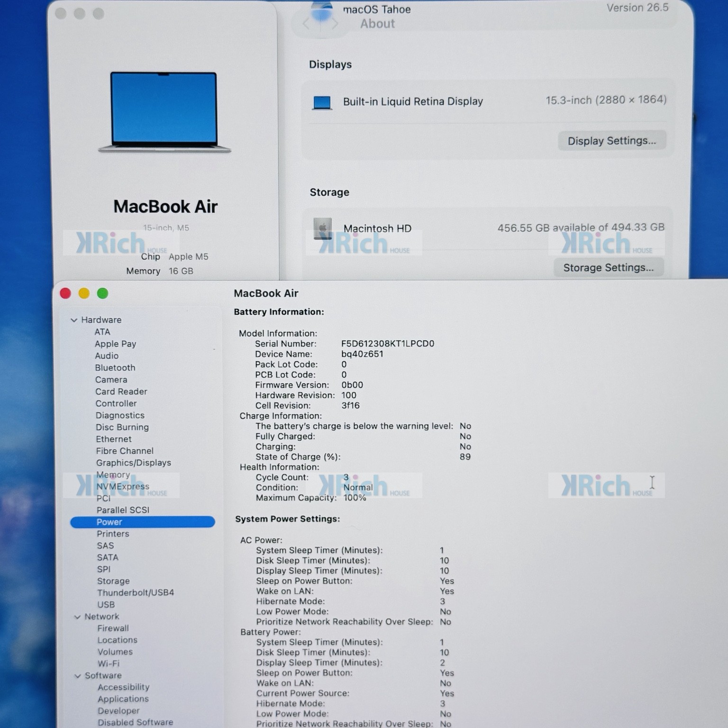
Task: Select Camera in the sidebar
Action: tap(111, 380)
